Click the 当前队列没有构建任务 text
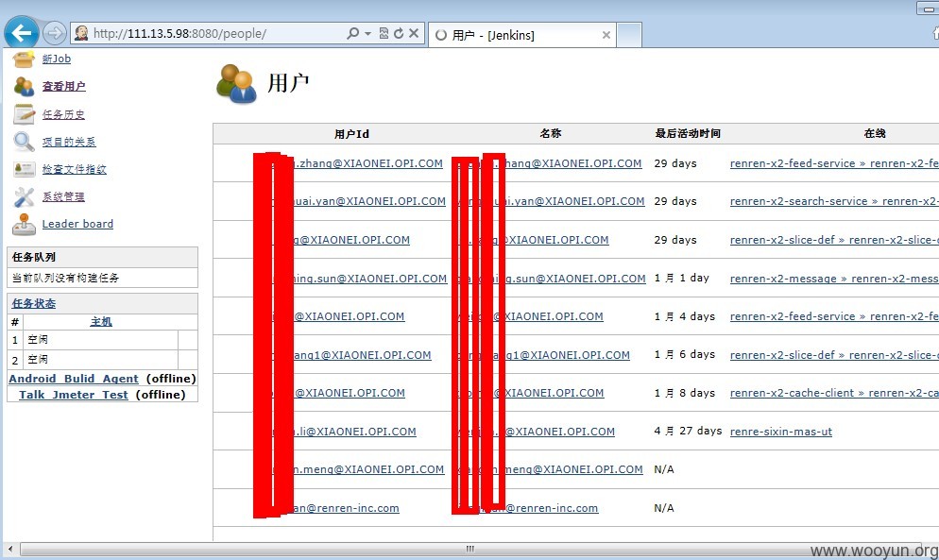Viewport: 939px width, 560px height. (65, 278)
